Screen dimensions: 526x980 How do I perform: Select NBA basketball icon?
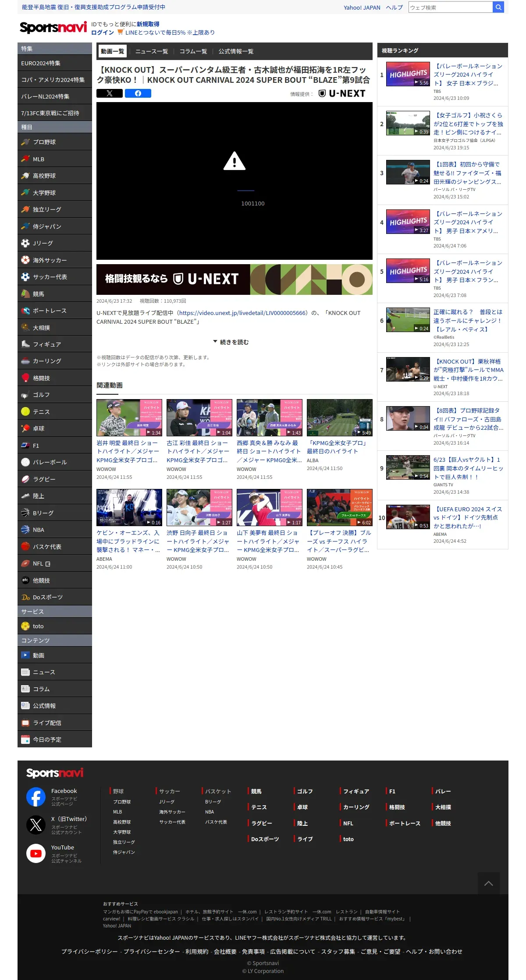tap(25, 530)
